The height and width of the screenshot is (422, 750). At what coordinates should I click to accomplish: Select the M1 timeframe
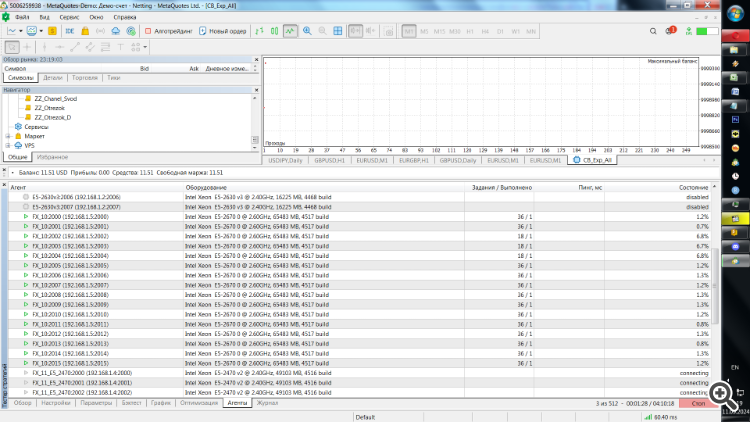pyautogui.click(x=408, y=32)
